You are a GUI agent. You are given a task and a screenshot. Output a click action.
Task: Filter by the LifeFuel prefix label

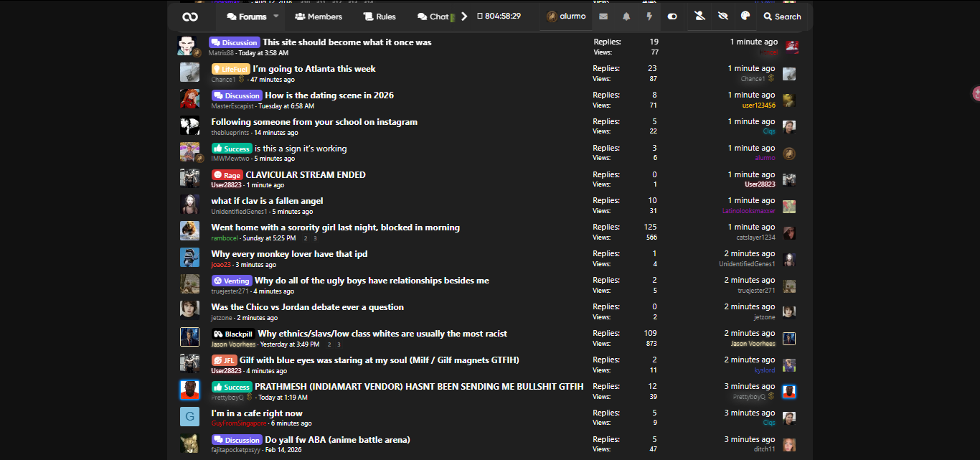[x=230, y=69]
